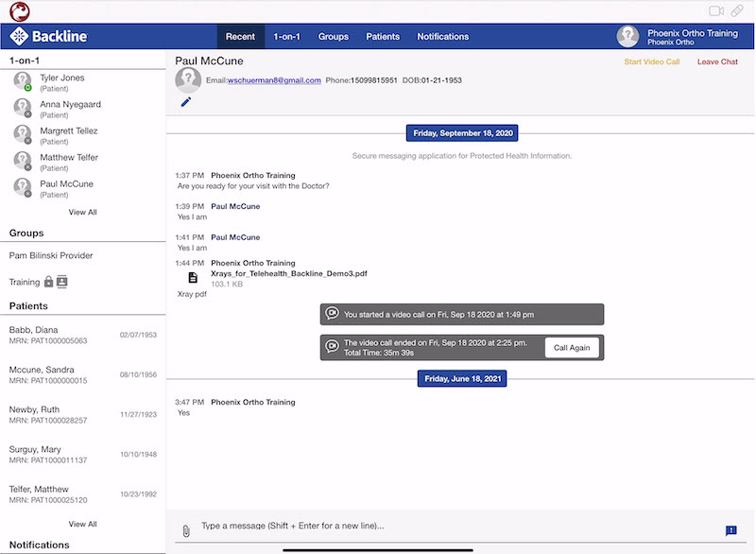Click the pencil edit icon under Paul McCune
The image size is (756, 554).
coord(185,102)
